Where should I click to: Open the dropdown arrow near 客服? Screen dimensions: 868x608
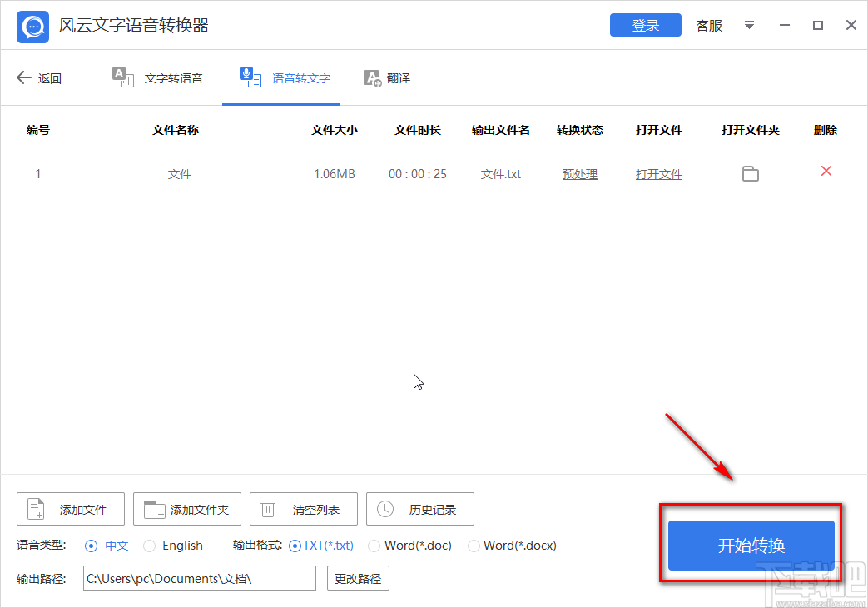pyautogui.click(x=749, y=26)
